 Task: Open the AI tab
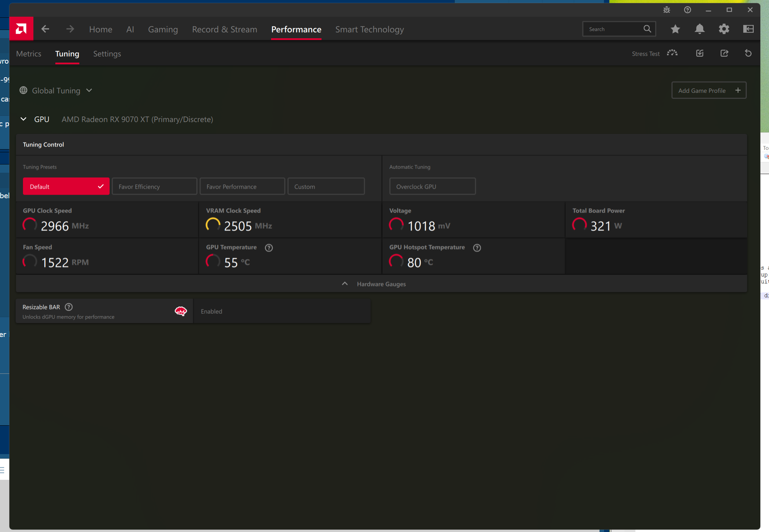pyautogui.click(x=130, y=29)
